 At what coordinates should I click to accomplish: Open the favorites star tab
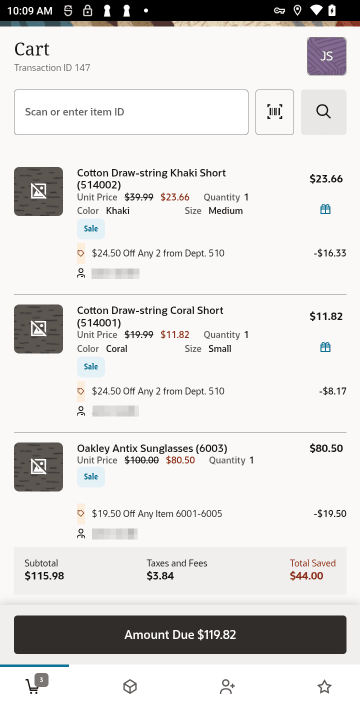coord(324,687)
